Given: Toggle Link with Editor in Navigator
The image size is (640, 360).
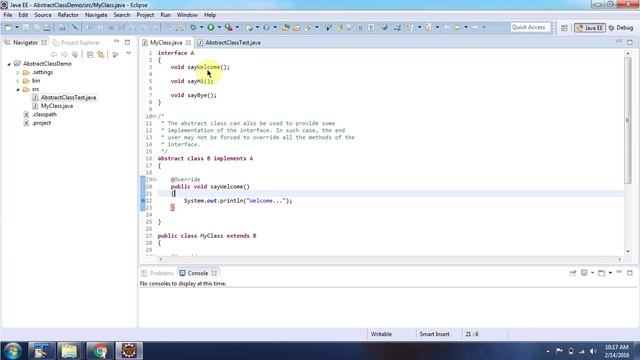Looking at the screenshot, I should 100,54.
